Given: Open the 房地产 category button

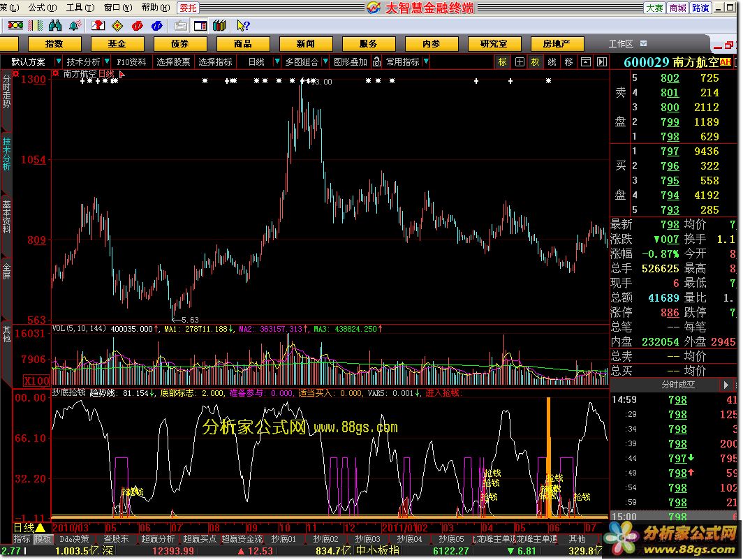Looking at the screenshot, I should pyautogui.click(x=557, y=43).
